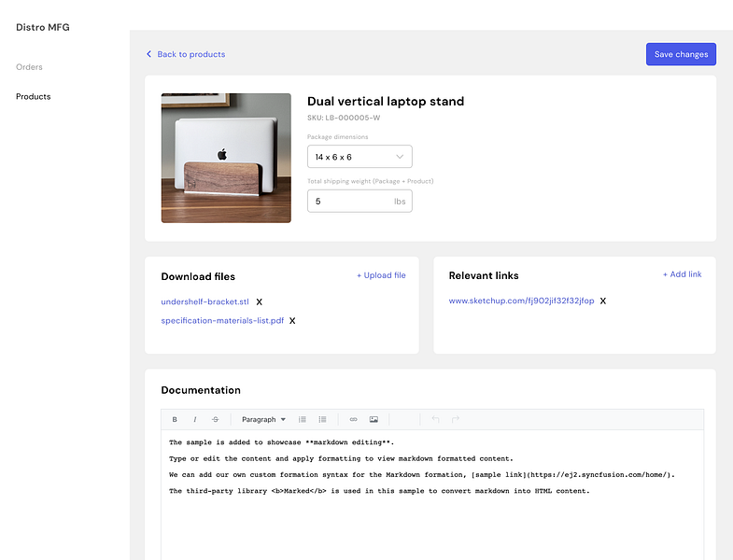This screenshot has width=733, height=560.
Task: Click the line starting 'We can add our own'
Action: pos(422,474)
